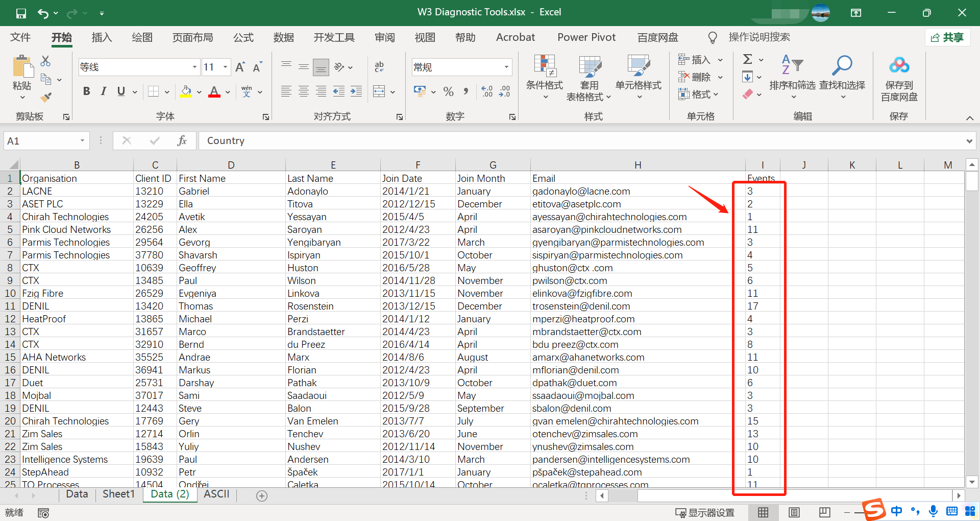Expand the Name Box dropdown
This screenshot has width=980, height=521.
(x=82, y=141)
